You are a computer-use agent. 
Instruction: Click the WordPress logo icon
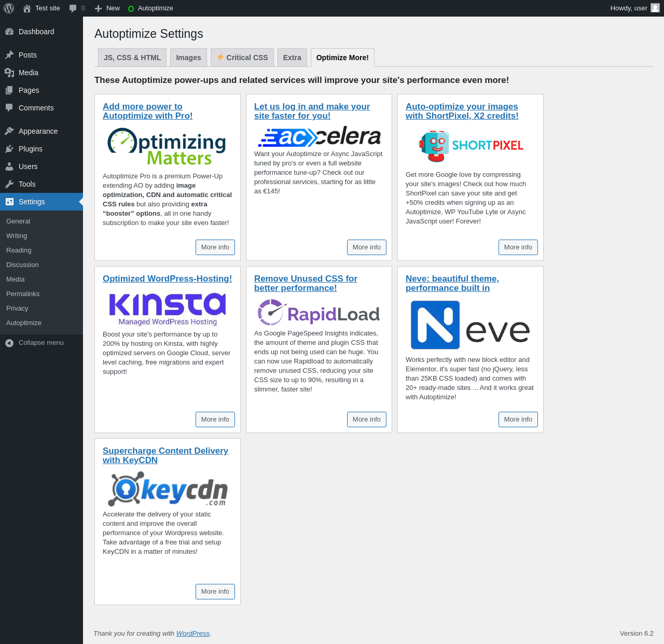pos(9,8)
